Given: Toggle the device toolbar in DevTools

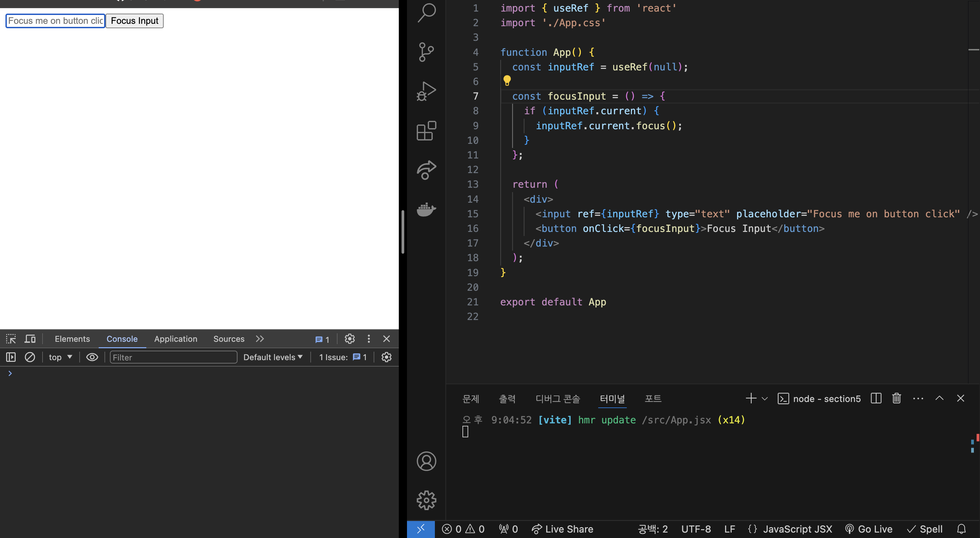Looking at the screenshot, I should [30, 339].
